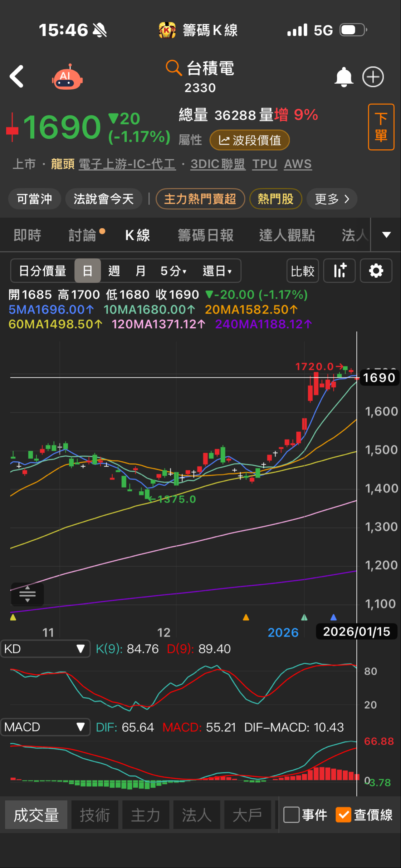This screenshot has height=868, width=401.
Task: Open 3DIC聯盟 concept link
Action: (x=218, y=164)
